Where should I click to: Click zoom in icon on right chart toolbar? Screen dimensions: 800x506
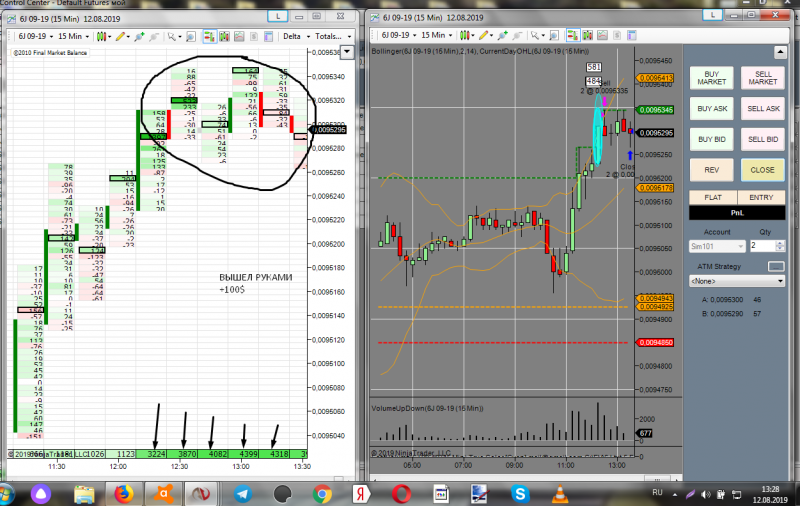(503, 35)
